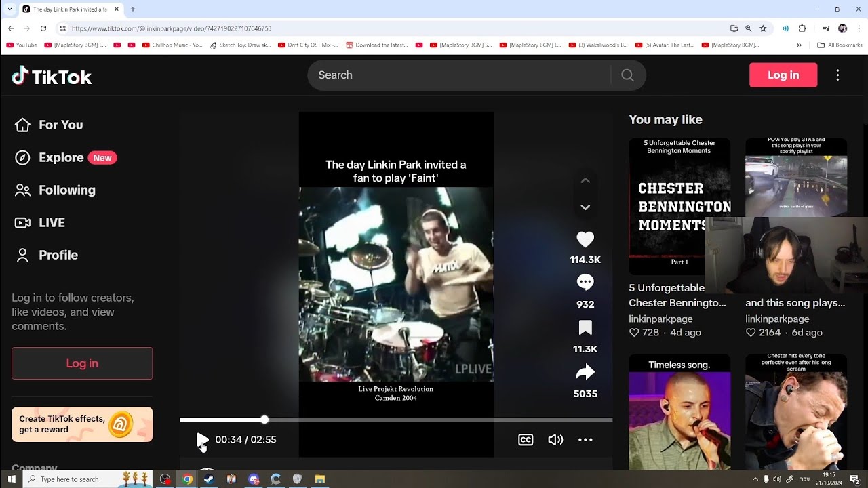Open Create TikTok effects banner

pos(82,424)
